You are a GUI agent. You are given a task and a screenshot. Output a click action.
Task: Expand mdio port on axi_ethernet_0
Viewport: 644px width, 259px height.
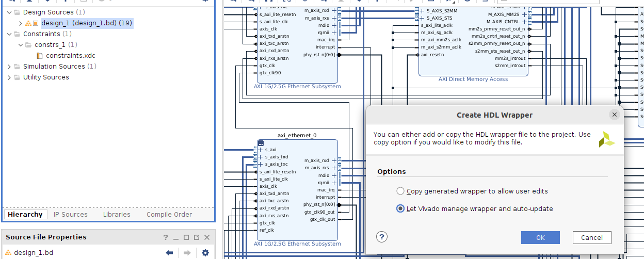point(334,175)
